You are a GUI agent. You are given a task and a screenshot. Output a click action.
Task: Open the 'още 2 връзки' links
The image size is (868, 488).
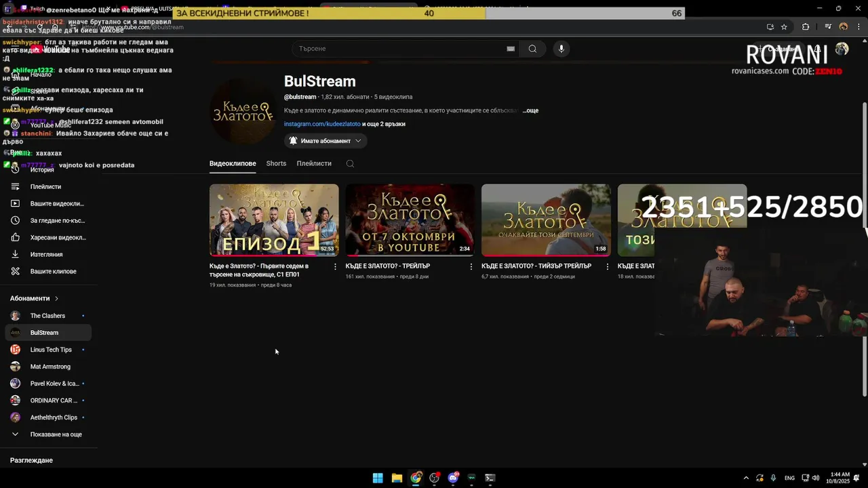tap(385, 124)
